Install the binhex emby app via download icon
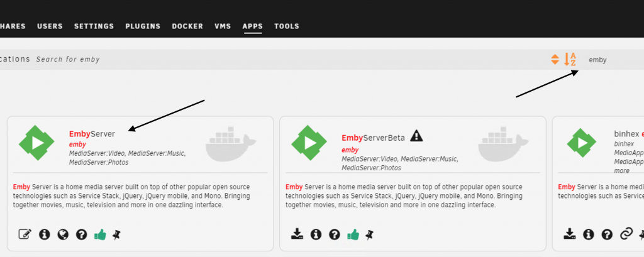 click(x=569, y=234)
